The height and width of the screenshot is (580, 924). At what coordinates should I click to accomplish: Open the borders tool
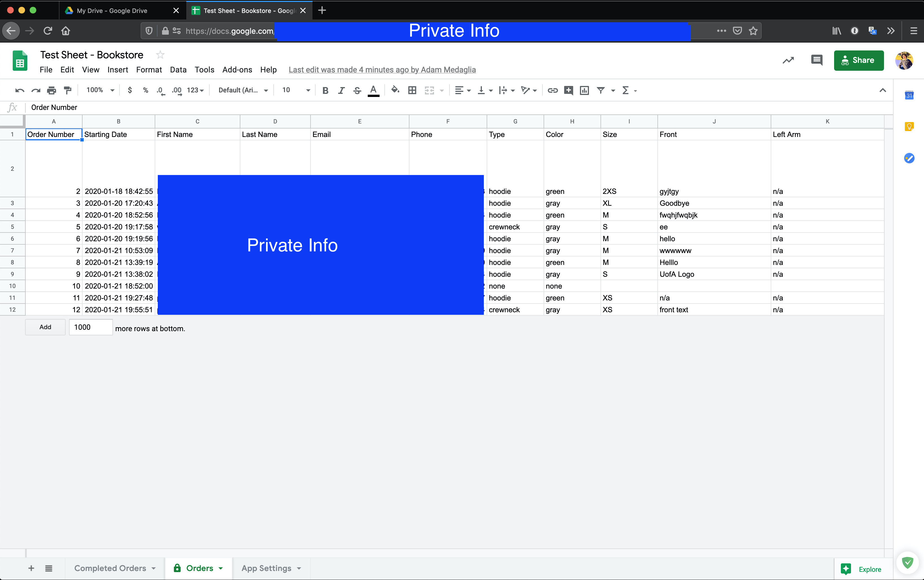pos(412,90)
